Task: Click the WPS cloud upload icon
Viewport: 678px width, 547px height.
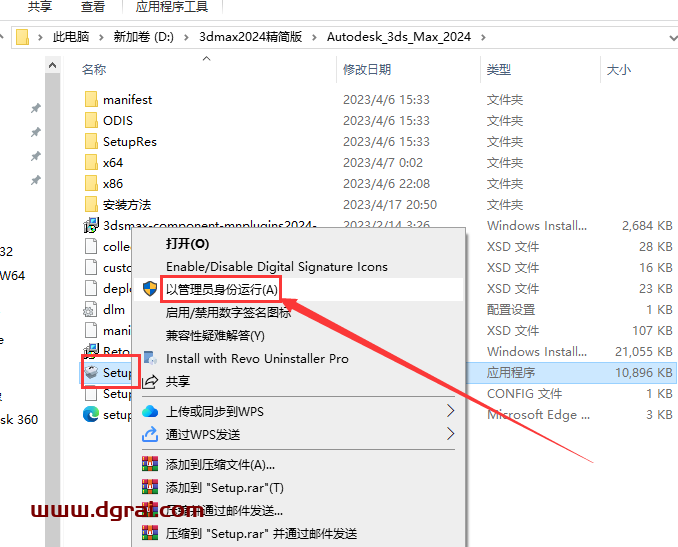Action: point(150,411)
